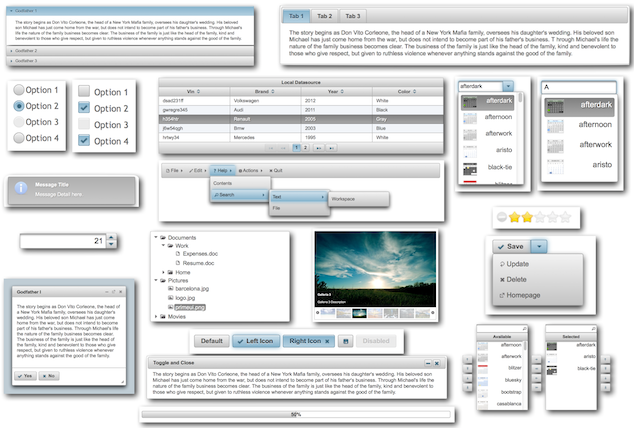Click the minimize toggle icon on Toggle and Close panel

click(428, 363)
